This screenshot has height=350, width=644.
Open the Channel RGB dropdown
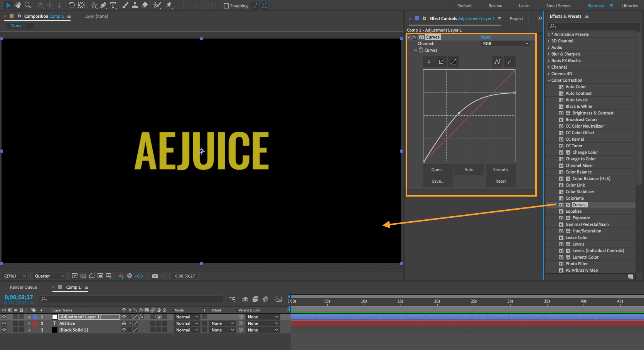coord(505,44)
